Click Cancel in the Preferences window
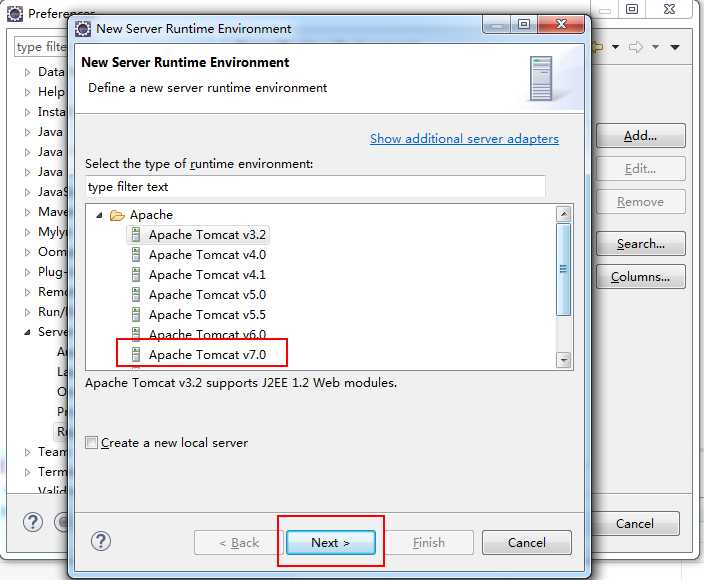704x580 pixels. pyautogui.click(x=635, y=523)
